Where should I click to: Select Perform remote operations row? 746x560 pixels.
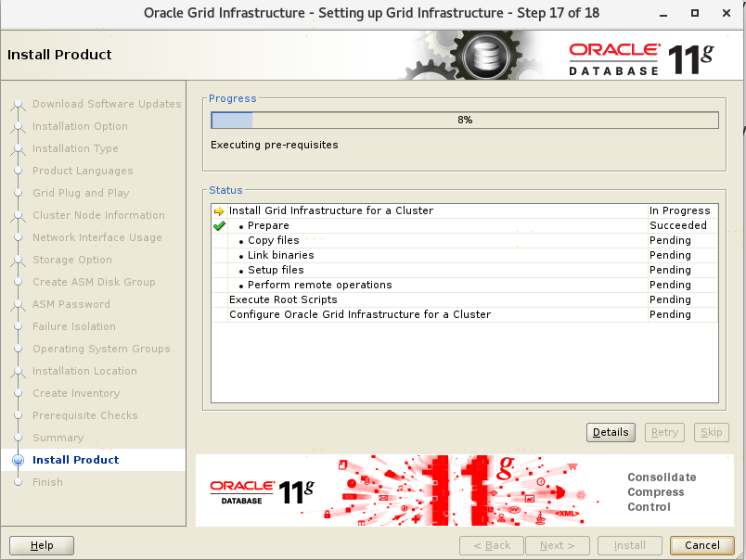tap(319, 286)
